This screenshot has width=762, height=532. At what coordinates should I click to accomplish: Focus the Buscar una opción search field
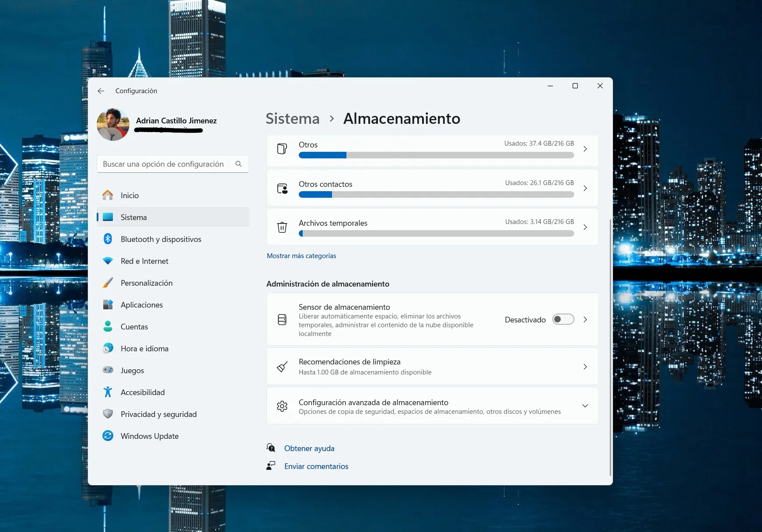173,164
